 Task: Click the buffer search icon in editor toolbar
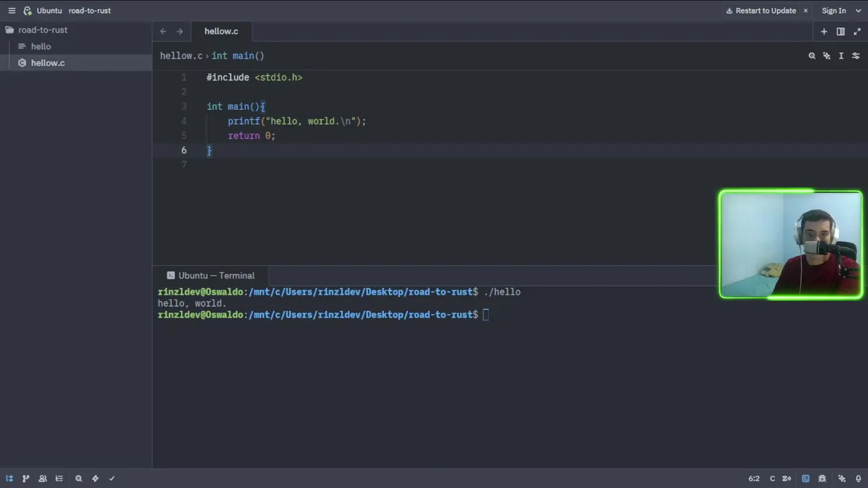(x=812, y=56)
